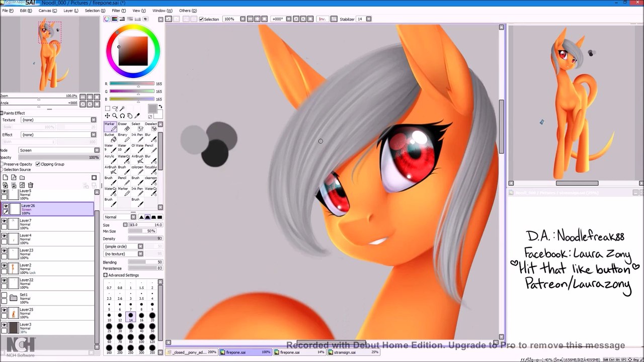Select the Bucket fill tool
The width and height of the screenshot is (644, 362).
click(x=109, y=137)
